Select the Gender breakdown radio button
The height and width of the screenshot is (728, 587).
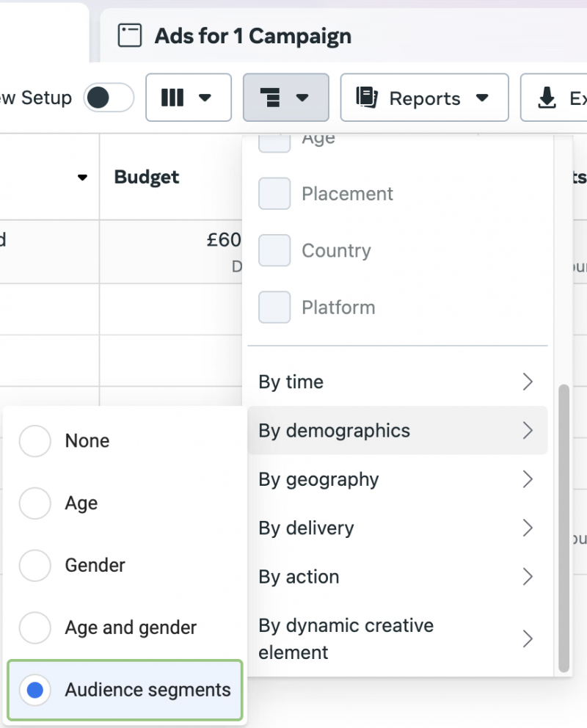(35, 566)
